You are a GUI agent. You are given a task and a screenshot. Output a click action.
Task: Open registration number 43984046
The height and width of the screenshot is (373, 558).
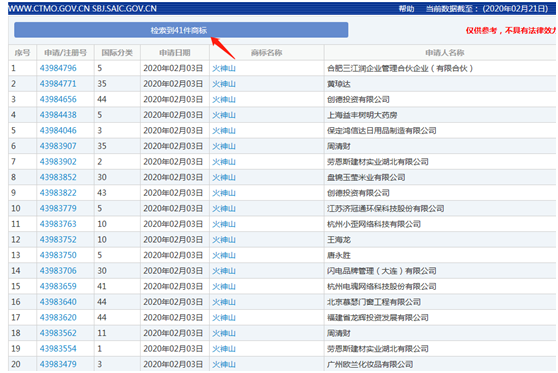click(x=58, y=130)
